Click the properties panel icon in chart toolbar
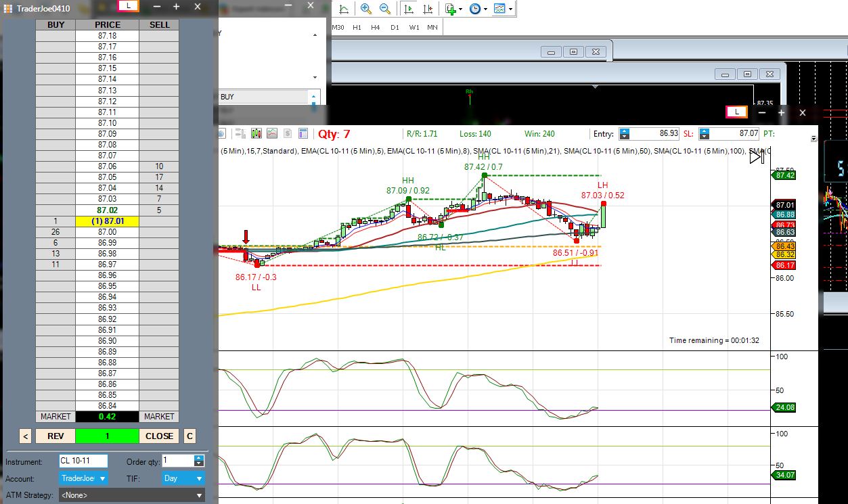Screen dimensions: 848x504 tap(303, 133)
